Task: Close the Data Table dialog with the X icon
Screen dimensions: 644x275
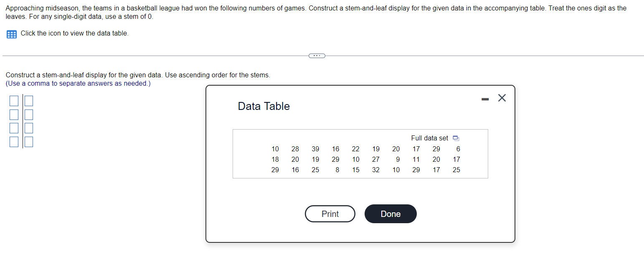Action: (502, 98)
